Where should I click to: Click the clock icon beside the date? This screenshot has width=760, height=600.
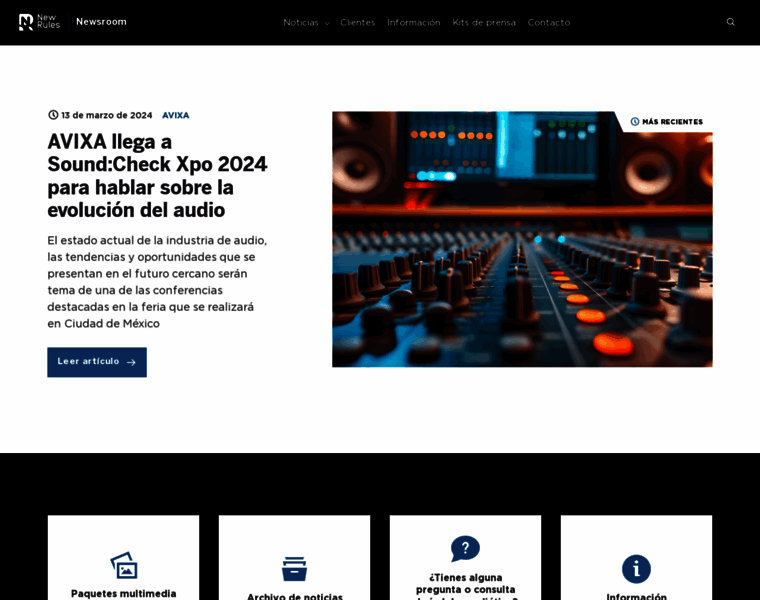(53, 115)
